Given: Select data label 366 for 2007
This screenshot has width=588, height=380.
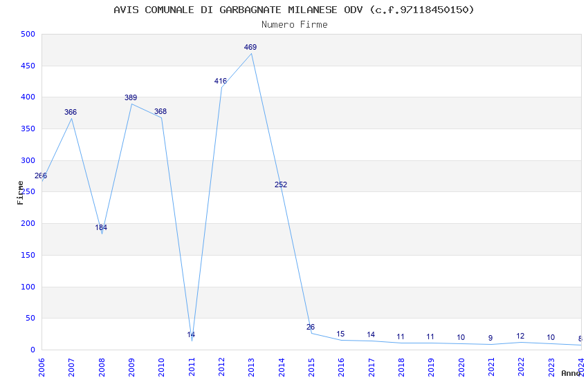Looking at the screenshot, I should (71, 112).
